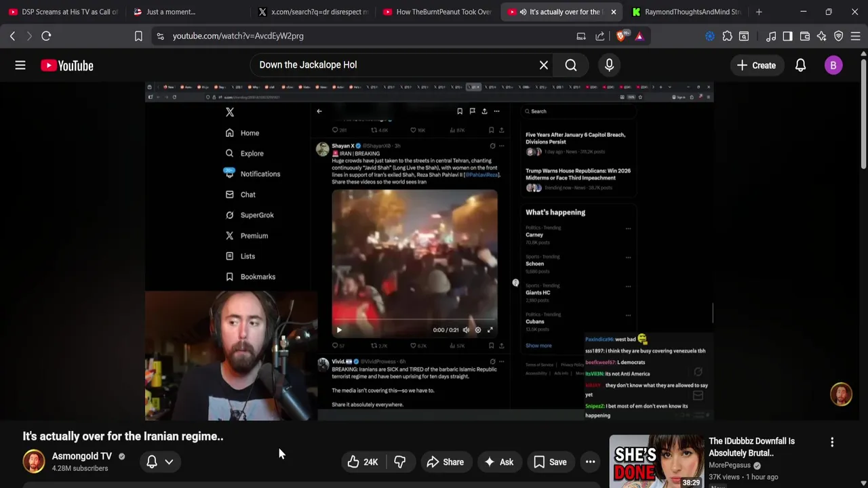868x488 pixels.
Task: Click the floating Asmongold avatar on right edge
Action: [x=841, y=394]
